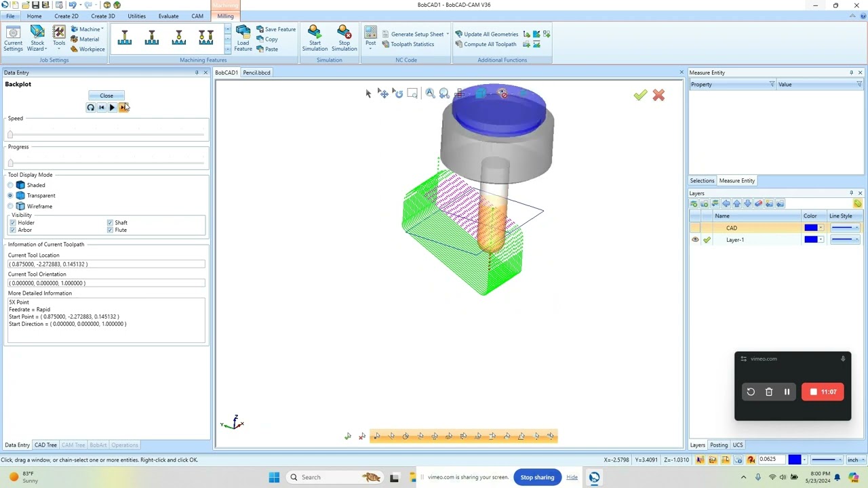
Task: Close the Backplot panel with Close button
Action: 106,96
